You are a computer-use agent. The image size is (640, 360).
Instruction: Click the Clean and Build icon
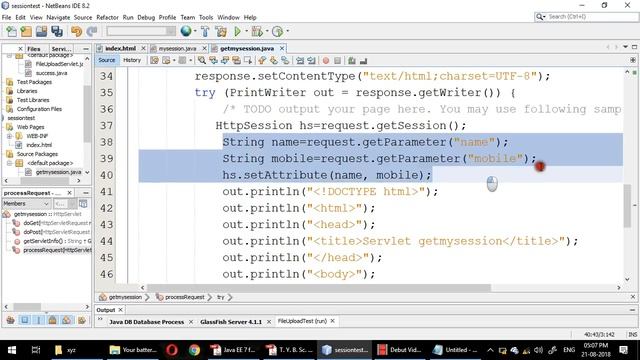point(221,31)
